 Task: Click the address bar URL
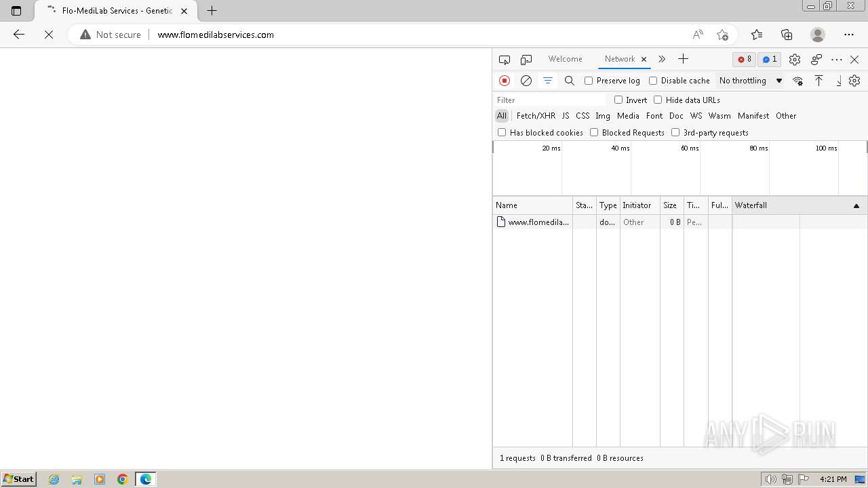click(x=216, y=35)
